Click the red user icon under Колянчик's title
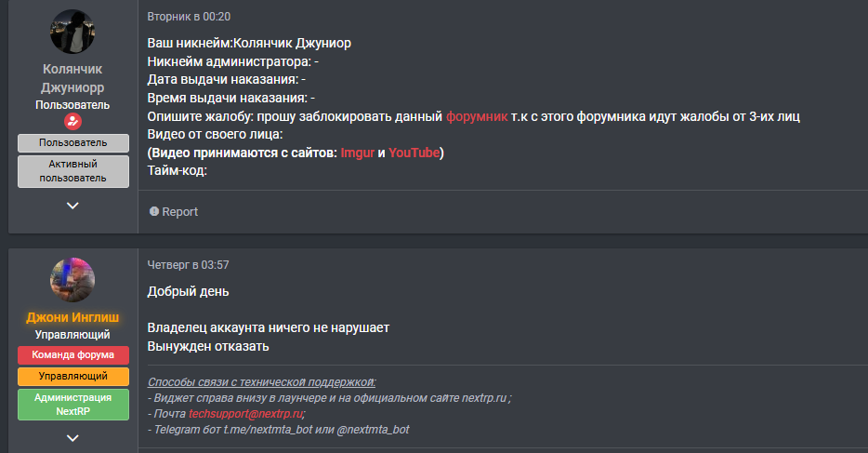868x453 pixels. coord(72,122)
